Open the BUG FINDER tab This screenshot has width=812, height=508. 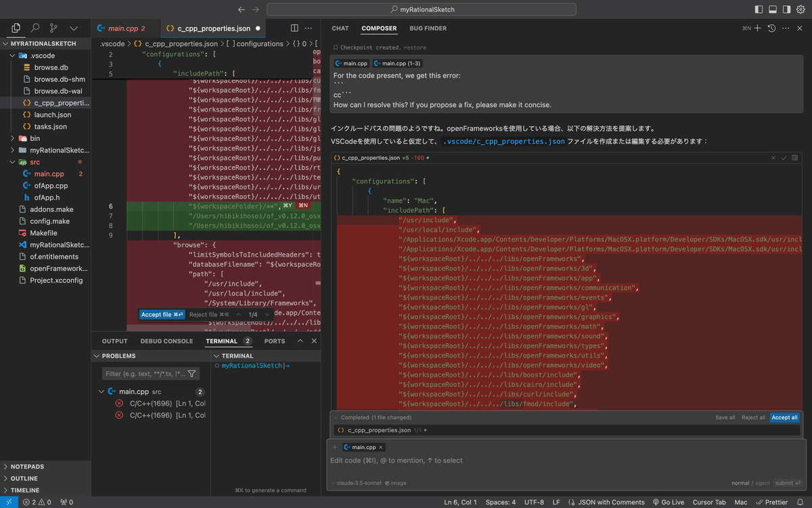coord(428,28)
